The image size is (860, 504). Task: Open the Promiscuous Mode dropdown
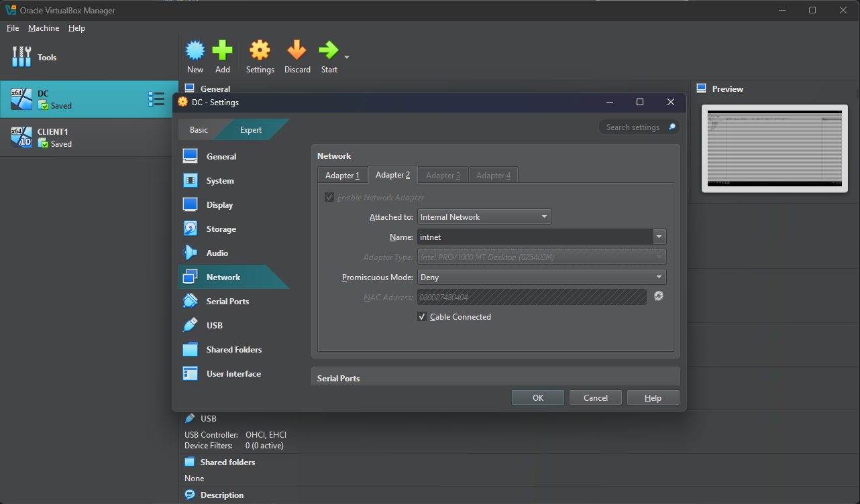[x=541, y=277]
